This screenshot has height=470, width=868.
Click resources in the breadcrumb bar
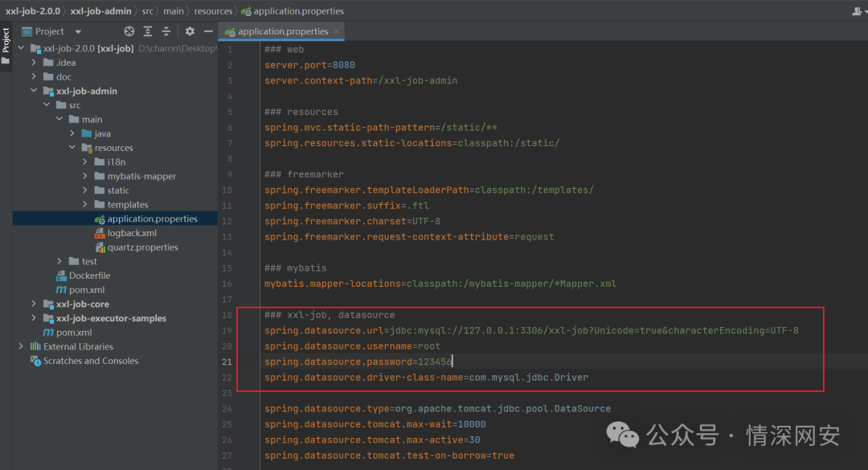(x=213, y=11)
